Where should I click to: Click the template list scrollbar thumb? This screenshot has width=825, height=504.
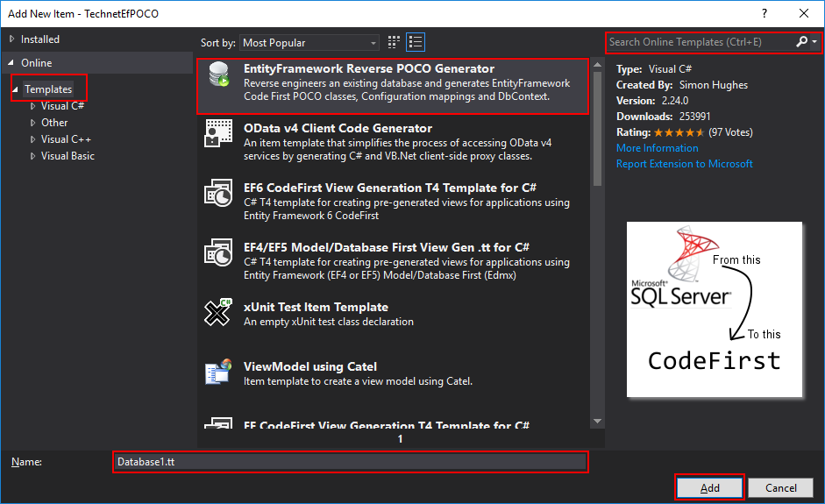pyautogui.click(x=597, y=129)
